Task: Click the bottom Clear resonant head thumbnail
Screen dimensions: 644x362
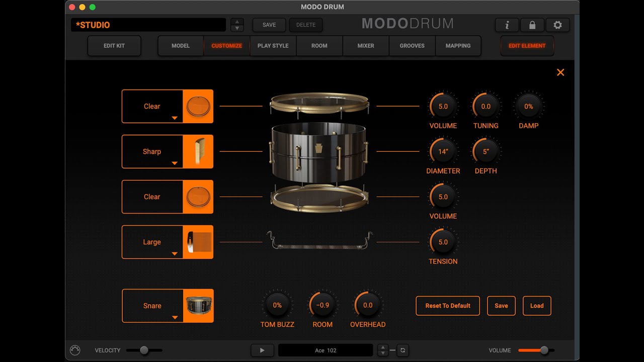Action: coord(198,197)
